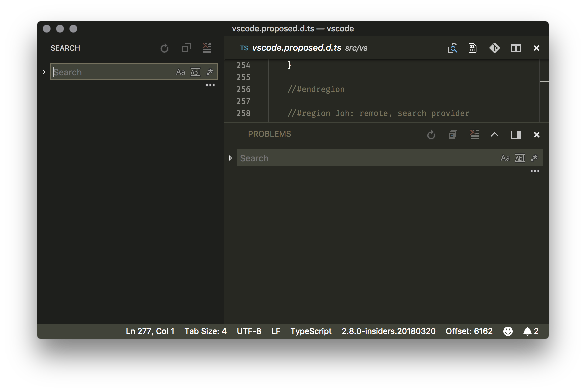
Task: Change file encoding by clicking UTF-8
Action: pyautogui.click(x=249, y=331)
